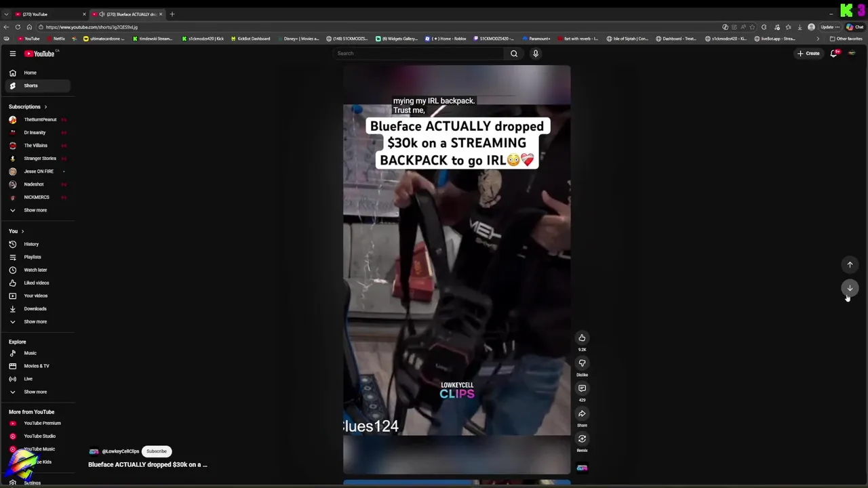
Task: Click the browser home icon
Action: click(29, 27)
